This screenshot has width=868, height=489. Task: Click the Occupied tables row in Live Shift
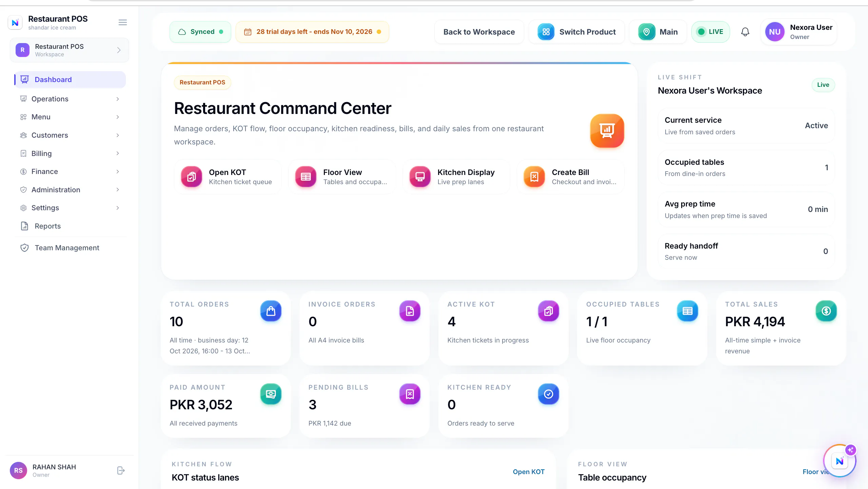[746, 168]
